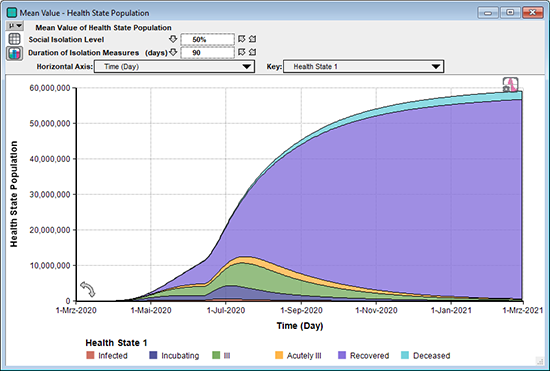550x371 pixels.
Task: Click the Deceased legend color swatch
Action: tap(405, 355)
